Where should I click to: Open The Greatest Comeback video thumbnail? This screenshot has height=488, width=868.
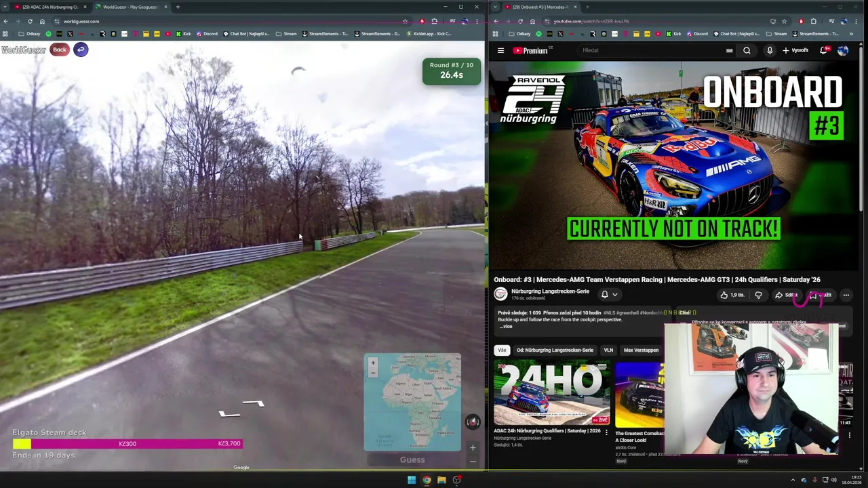[x=639, y=394]
